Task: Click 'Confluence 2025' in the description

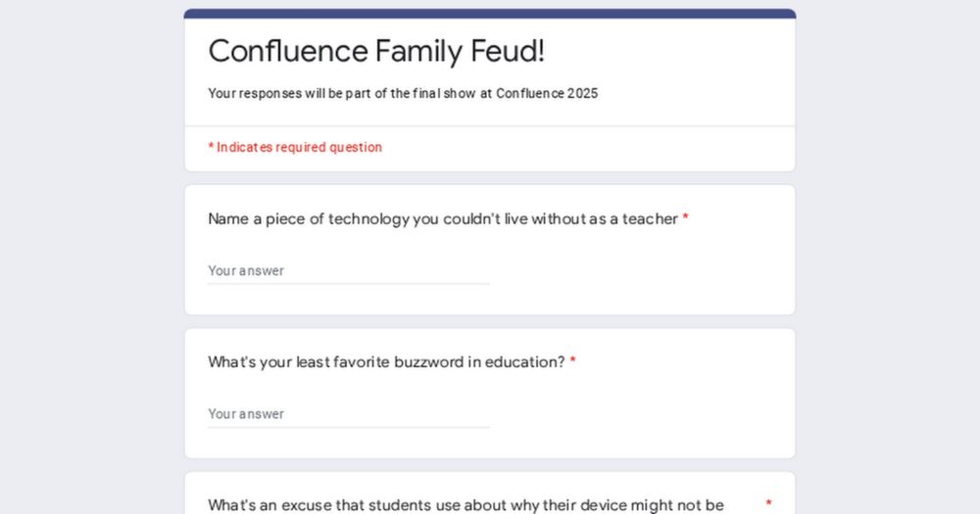Action: tap(547, 94)
